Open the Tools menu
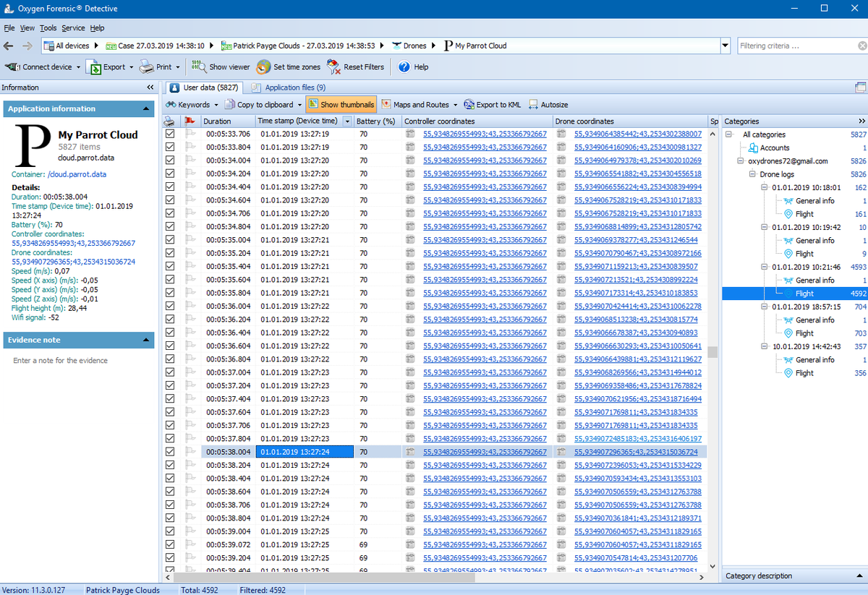Image resolution: width=868 pixels, height=595 pixels. point(48,28)
